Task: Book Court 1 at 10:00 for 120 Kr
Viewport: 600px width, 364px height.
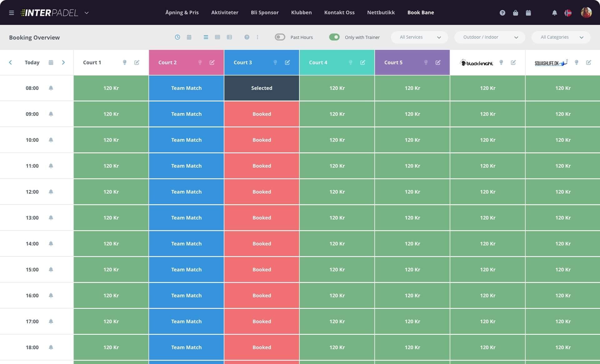Action: [x=111, y=140]
